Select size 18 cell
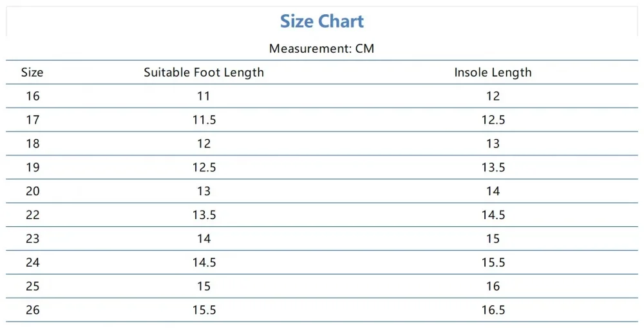644x328 pixels. tap(33, 144)
